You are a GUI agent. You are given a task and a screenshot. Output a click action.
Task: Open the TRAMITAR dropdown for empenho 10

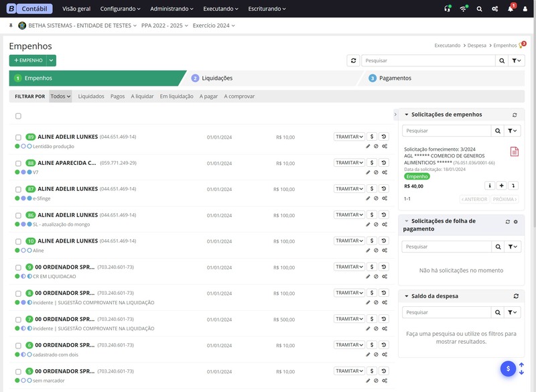(349, 241)
